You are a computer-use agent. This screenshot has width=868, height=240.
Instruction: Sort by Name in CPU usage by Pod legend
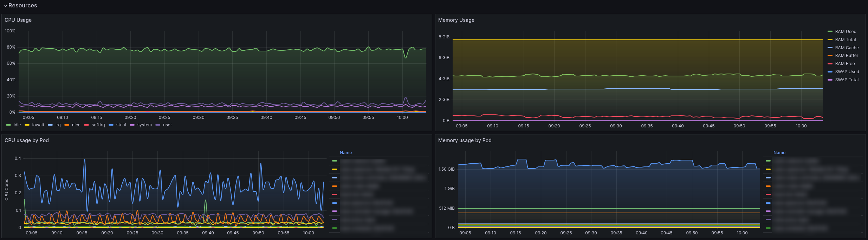pos(345,153)
